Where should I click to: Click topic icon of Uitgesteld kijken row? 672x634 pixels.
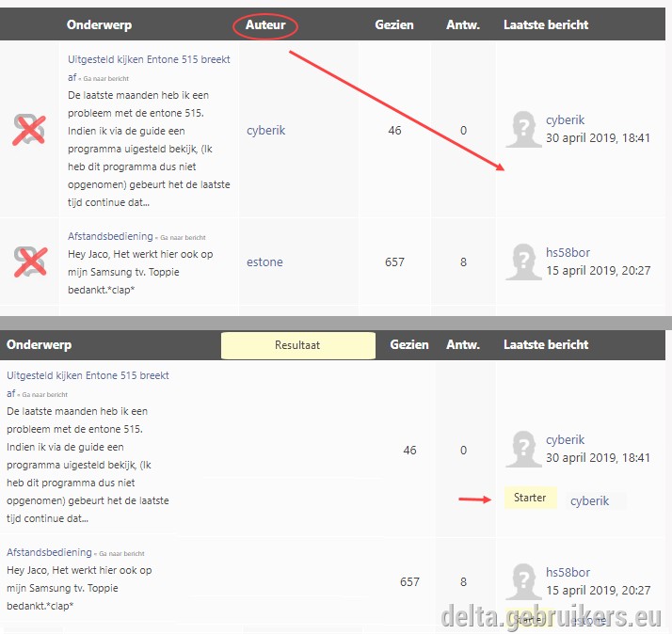[29, 130]
